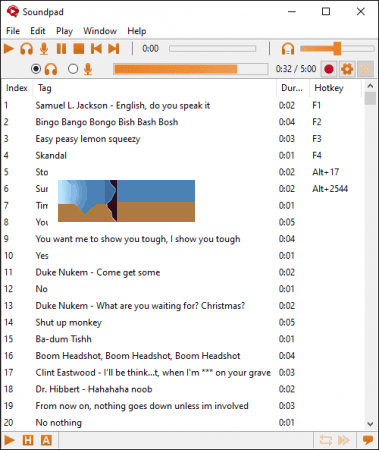Select 'Boom Headshot, Boom Headshot, Boom Headshot'

[182, 356]
